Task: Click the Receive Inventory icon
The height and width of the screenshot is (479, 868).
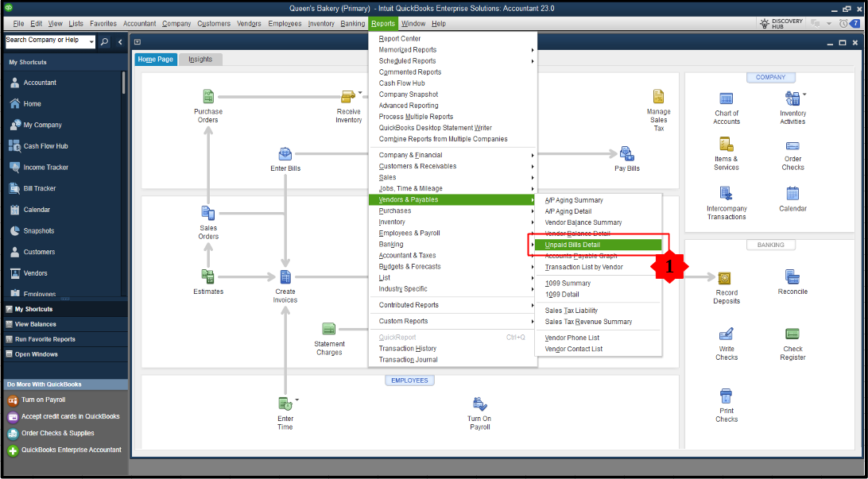Action: [347, 97]
